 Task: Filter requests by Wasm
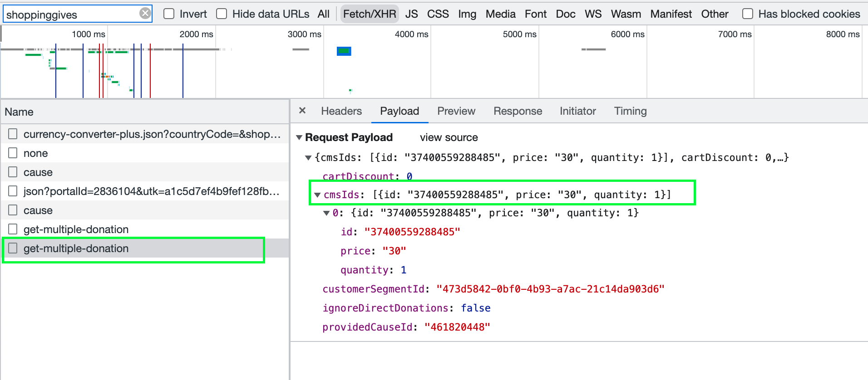(626, 14)
